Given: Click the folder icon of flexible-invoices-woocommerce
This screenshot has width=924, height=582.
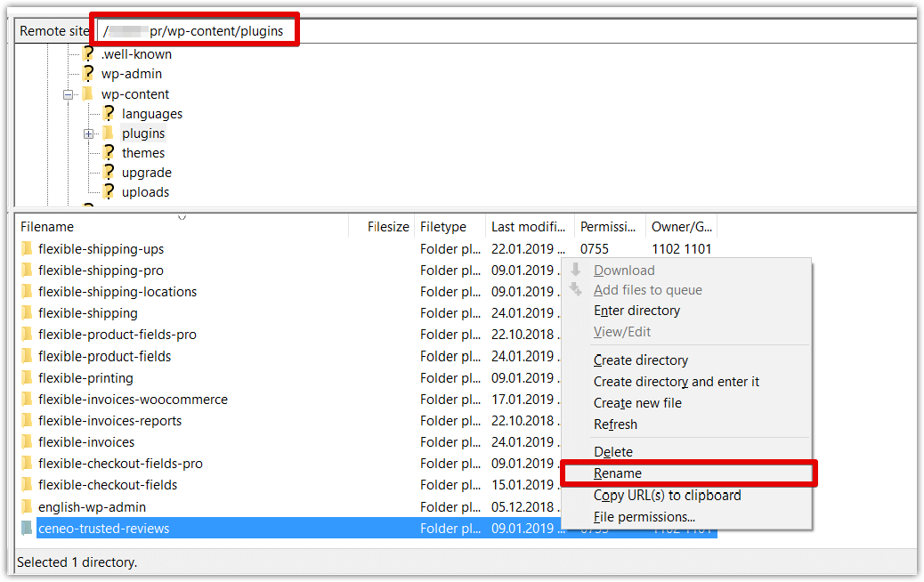Looking at the screenshot, I should pyautogui.click(x=27, y=400).
